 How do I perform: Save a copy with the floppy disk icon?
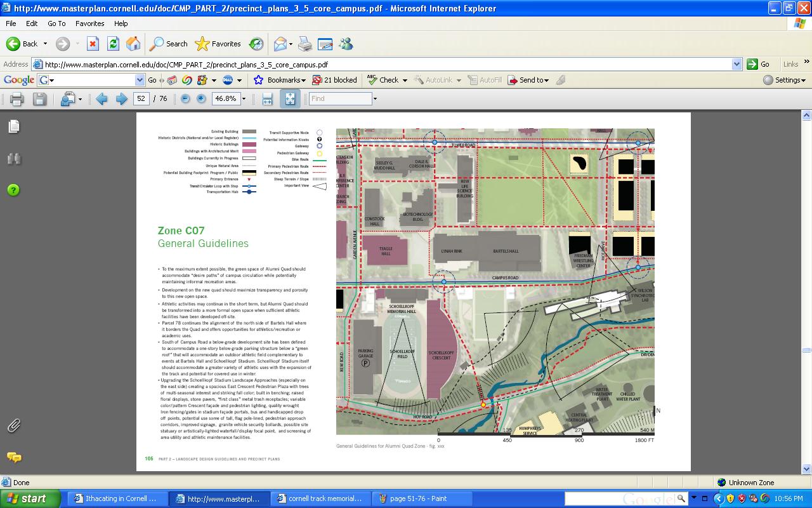pyautogui.click(x=39, y=99)
